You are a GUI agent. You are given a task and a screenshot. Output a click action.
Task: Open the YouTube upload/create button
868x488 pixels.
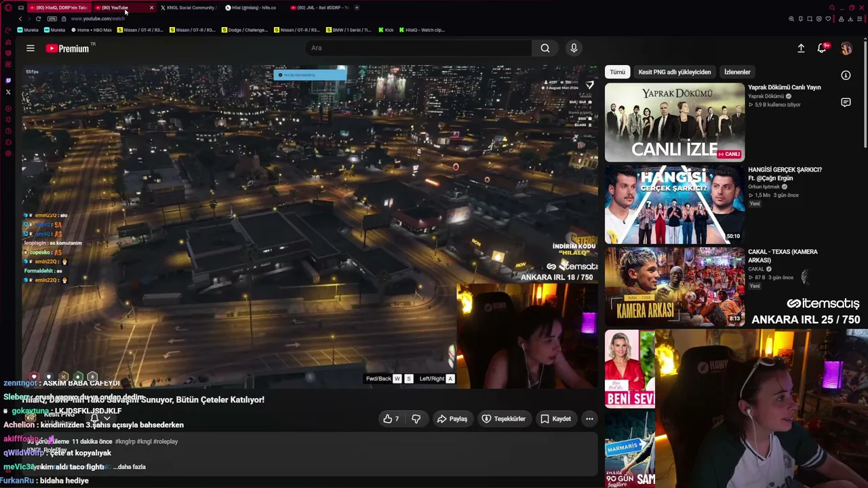tap(801, 48)
